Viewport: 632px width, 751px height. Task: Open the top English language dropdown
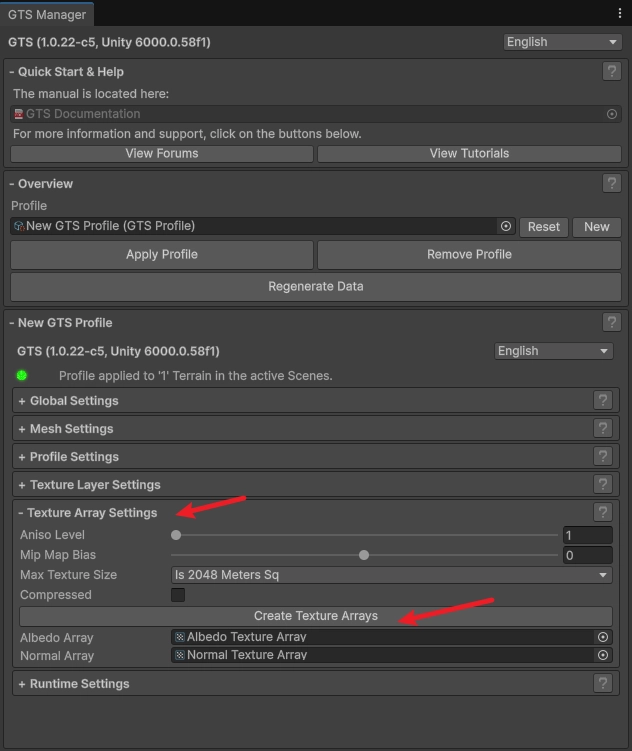(x=562, y=42)
